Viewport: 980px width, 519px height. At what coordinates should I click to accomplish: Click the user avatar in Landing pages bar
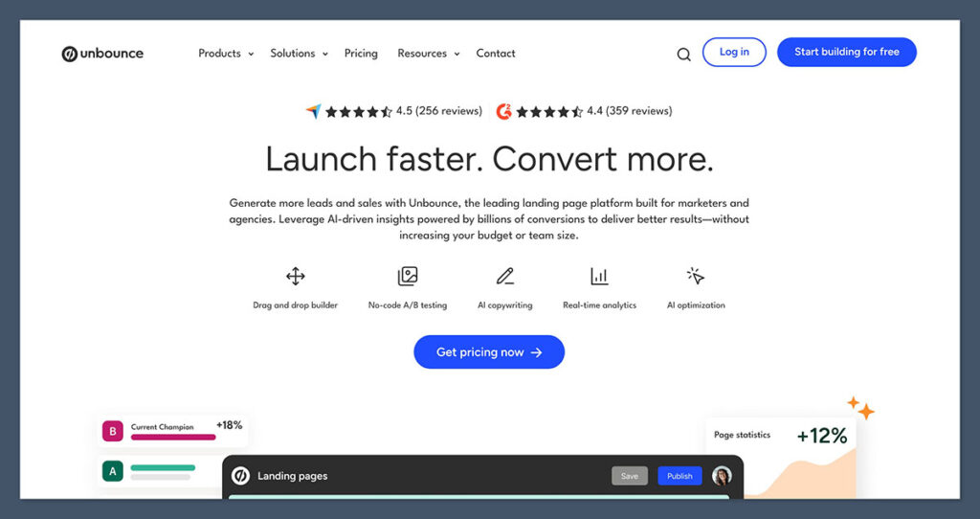click(x=722, y=476)
